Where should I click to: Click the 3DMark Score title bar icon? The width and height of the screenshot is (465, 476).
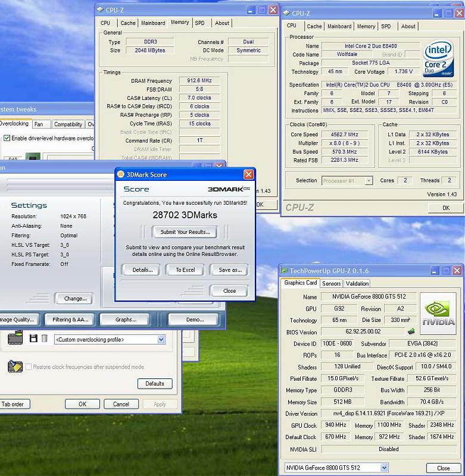pos(121,174)
